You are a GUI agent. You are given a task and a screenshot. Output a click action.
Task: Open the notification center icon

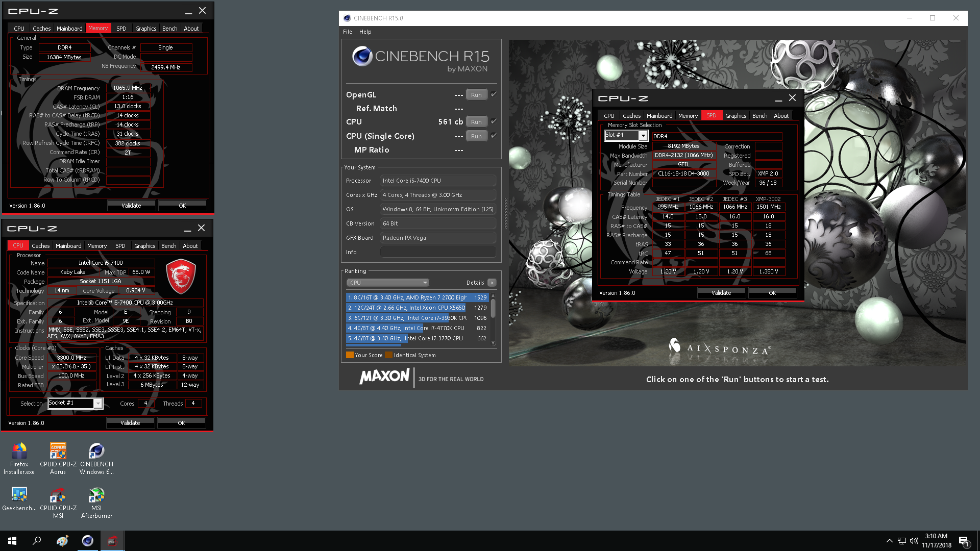[x=964, y=541]
